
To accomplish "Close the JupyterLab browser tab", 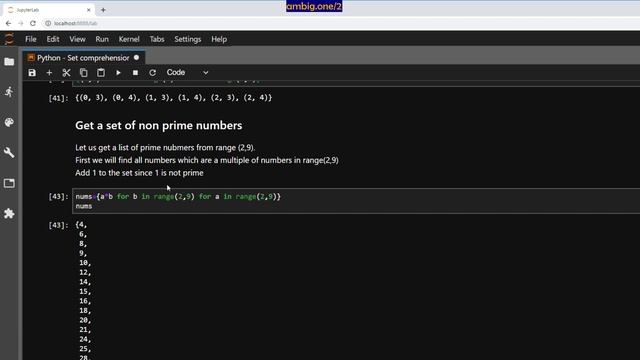I will tap(89, 10).
